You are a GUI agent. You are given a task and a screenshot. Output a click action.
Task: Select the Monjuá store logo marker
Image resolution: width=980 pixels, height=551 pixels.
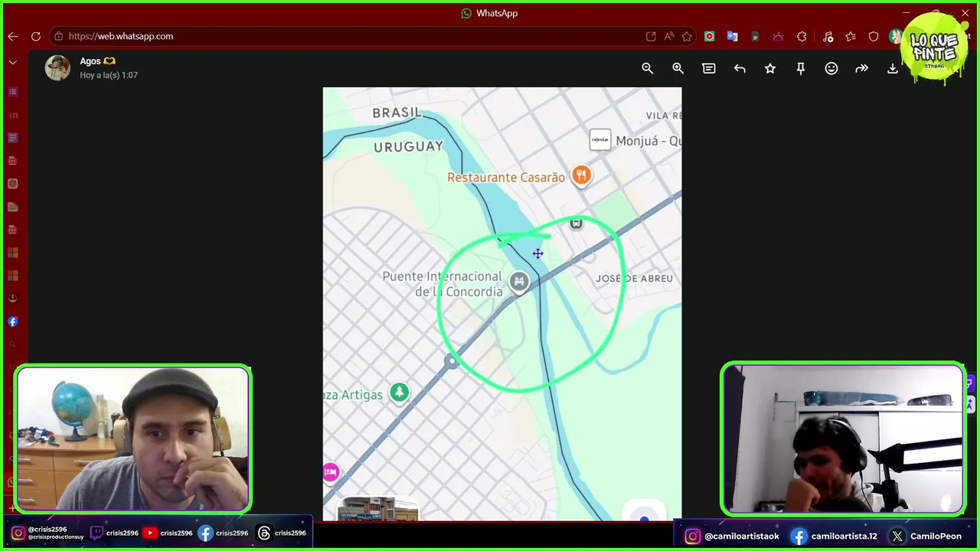point(600,140)
